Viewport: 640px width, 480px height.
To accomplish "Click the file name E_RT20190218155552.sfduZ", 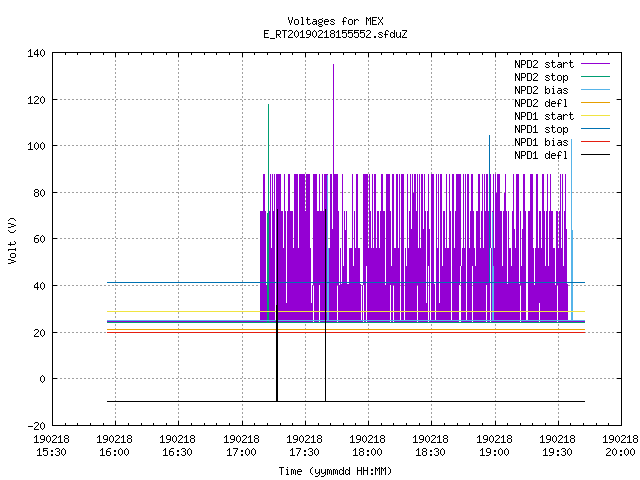I will tap(335, 34).
